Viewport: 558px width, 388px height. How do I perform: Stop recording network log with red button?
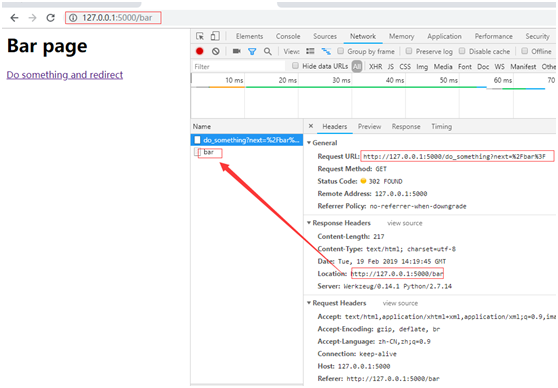200,51
